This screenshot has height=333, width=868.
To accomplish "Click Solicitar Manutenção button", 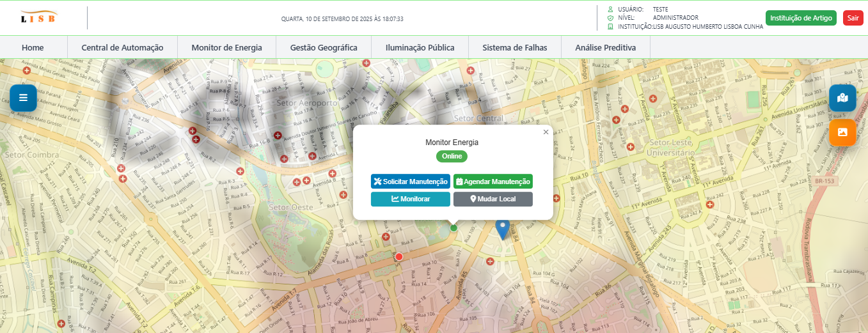I will tap(410, 182).
